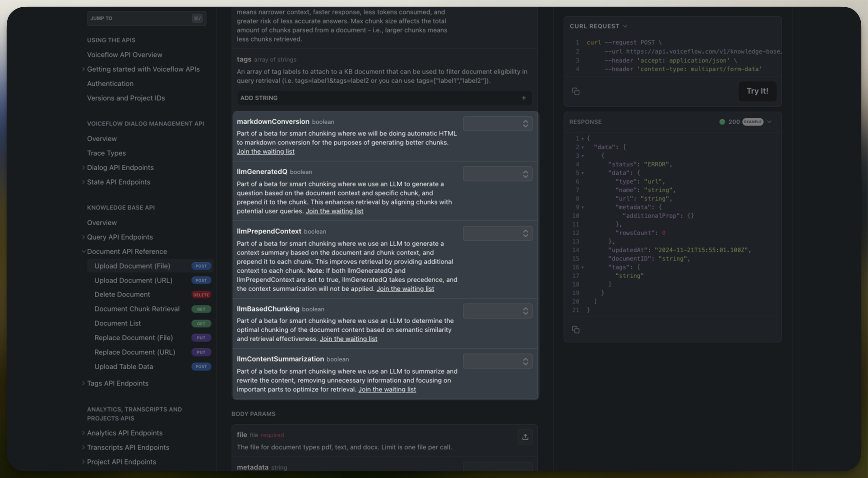Click the ADD STRING button for tags
868x478 pixels.
tap(384, 98)
